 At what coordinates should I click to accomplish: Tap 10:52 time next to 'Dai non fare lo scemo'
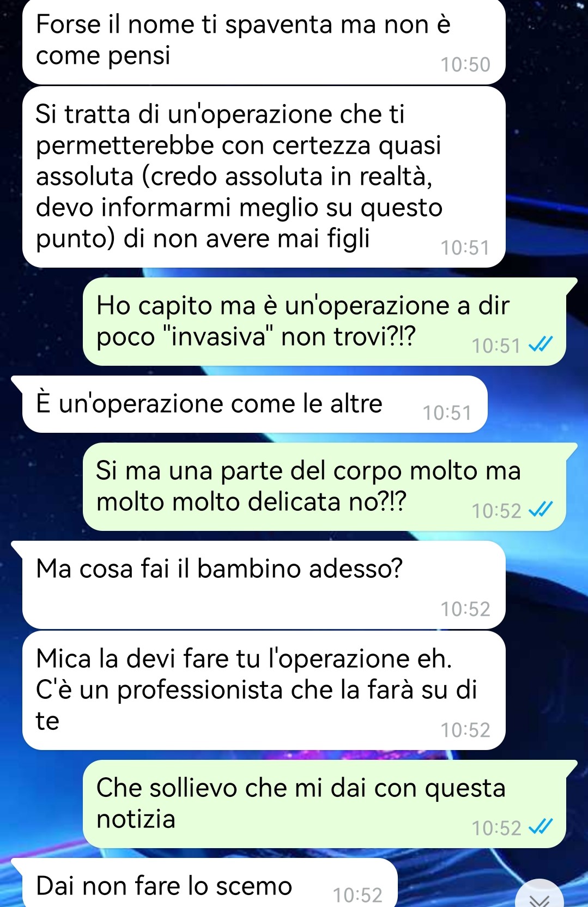point(357,895)
